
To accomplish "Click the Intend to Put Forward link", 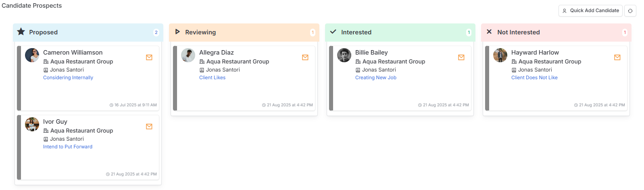I will 68,147.
